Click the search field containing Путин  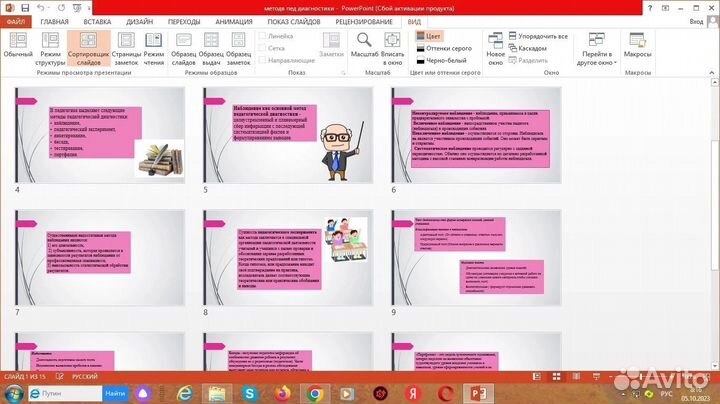coord(65,393)
